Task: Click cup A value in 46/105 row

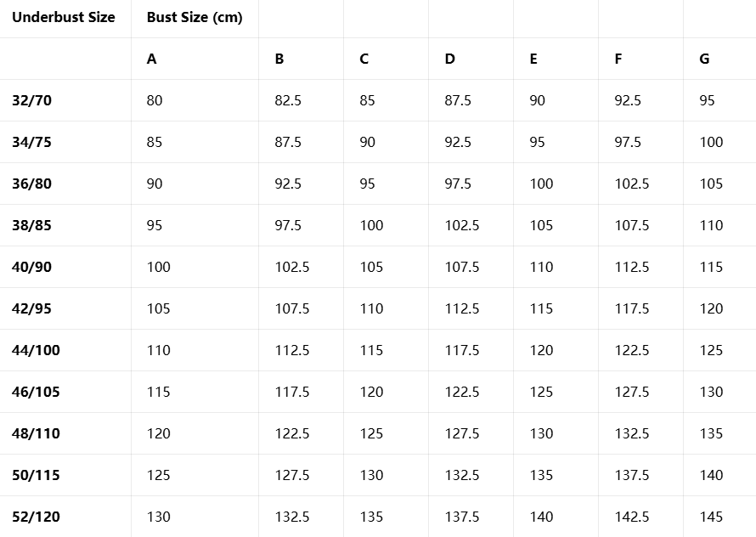Action: (x=158, y=393)
